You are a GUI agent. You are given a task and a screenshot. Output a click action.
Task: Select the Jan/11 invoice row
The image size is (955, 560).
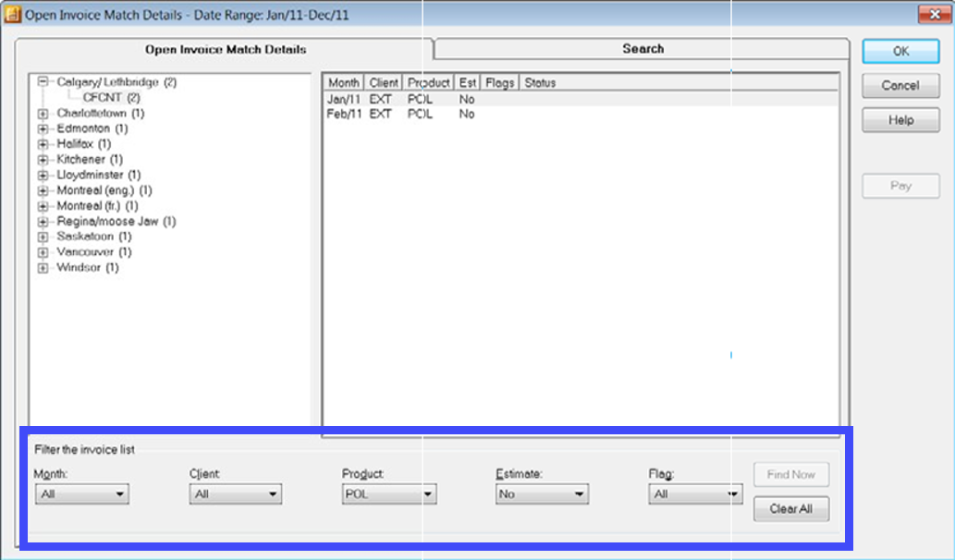[581, 99]
